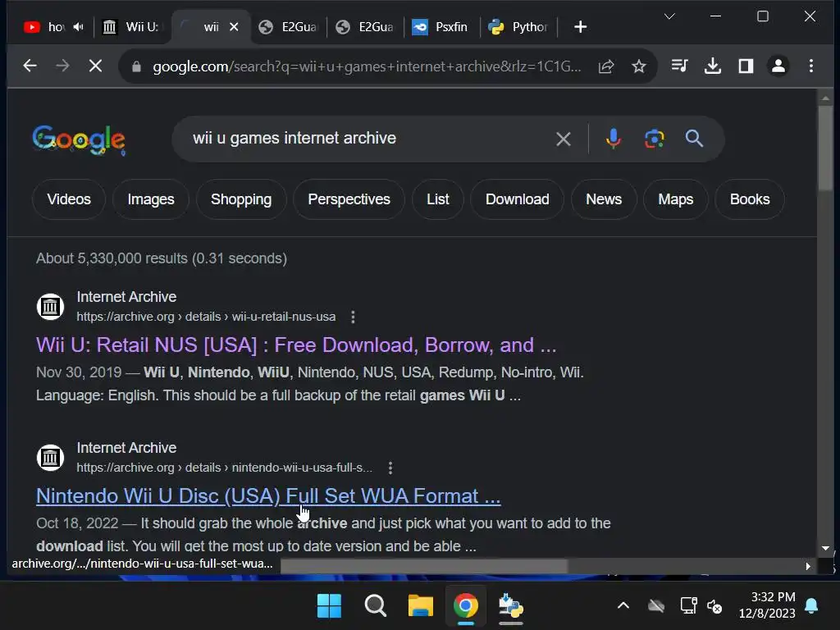Switch to the second E2Gua tab
840x630 pixels.
(365, 27)
